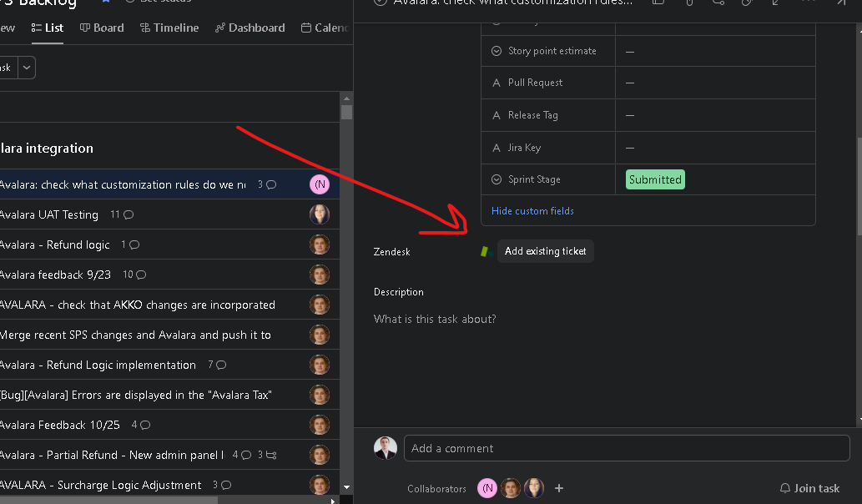Click the Release Tag field icon

pyautogui.click(x=497, y=115)
